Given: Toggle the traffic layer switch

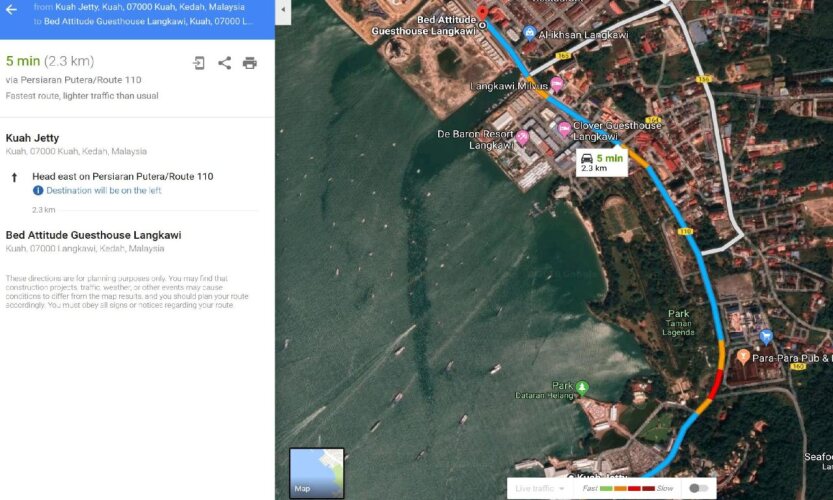Looking at the screenshot, I should (700, 488).
